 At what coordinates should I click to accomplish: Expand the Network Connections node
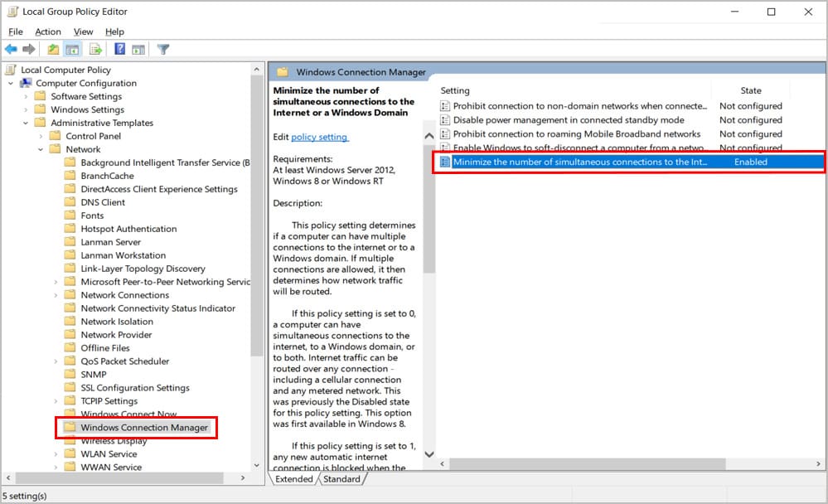[56, 295]
